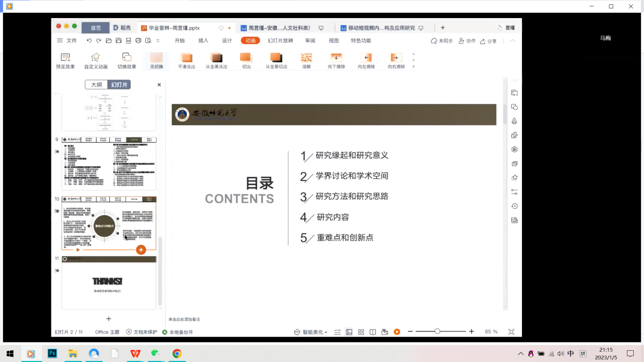Expand the transition effects gallery
The image size is (644, 362).
point(414,66)
